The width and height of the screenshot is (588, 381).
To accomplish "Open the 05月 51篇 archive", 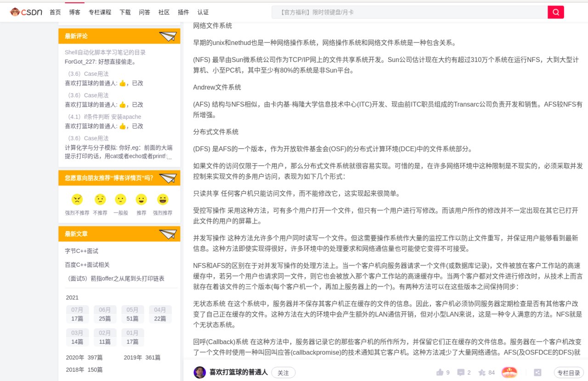I will click(x=133, y=314).
